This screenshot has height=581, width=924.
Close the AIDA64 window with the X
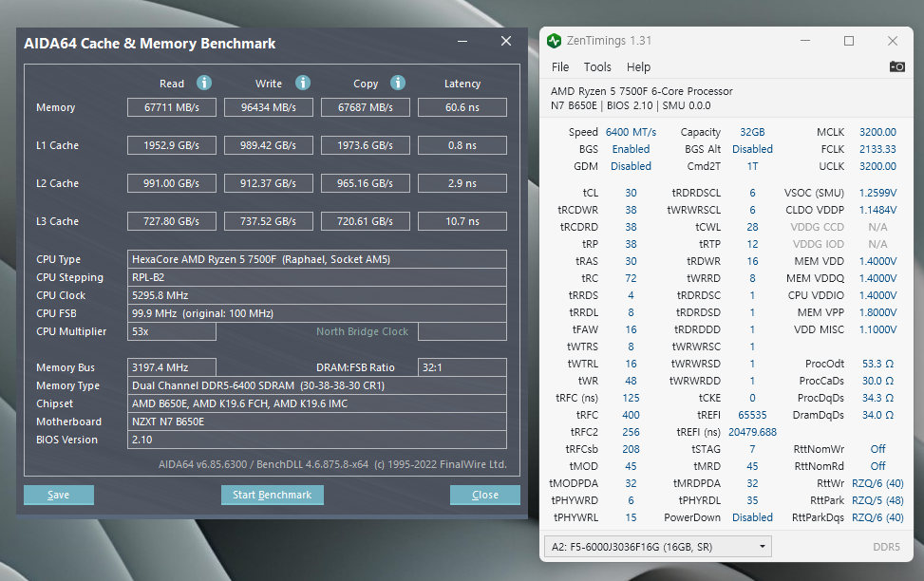[x=506, y=41]
